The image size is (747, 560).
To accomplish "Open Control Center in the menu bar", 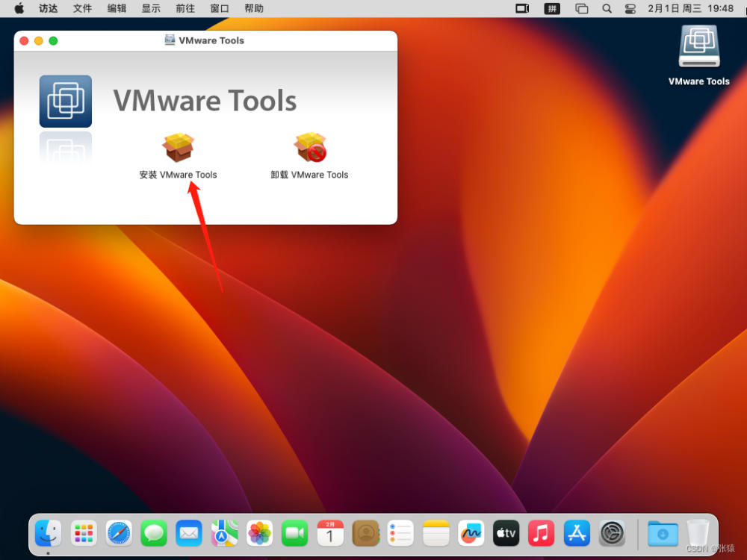I will coord(630,8).
